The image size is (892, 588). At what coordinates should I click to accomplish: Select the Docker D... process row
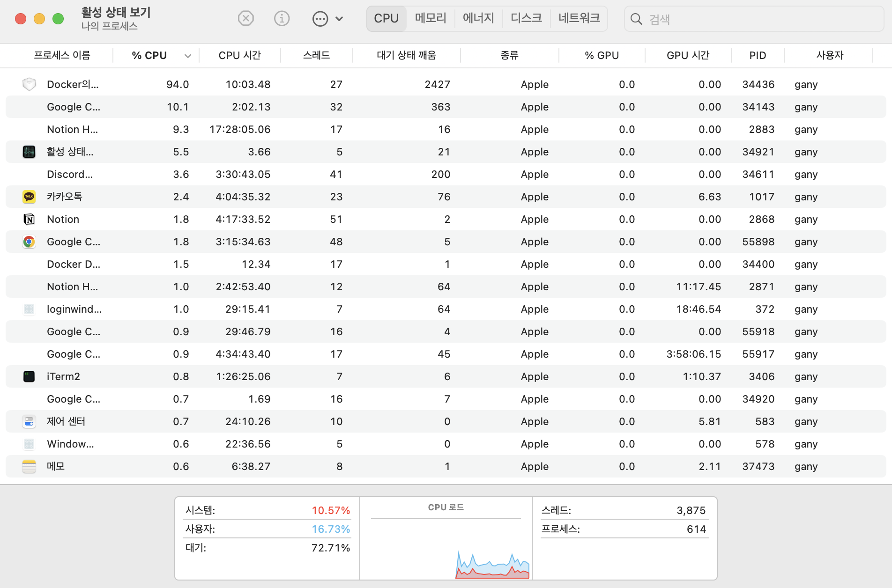pos(446,264)
